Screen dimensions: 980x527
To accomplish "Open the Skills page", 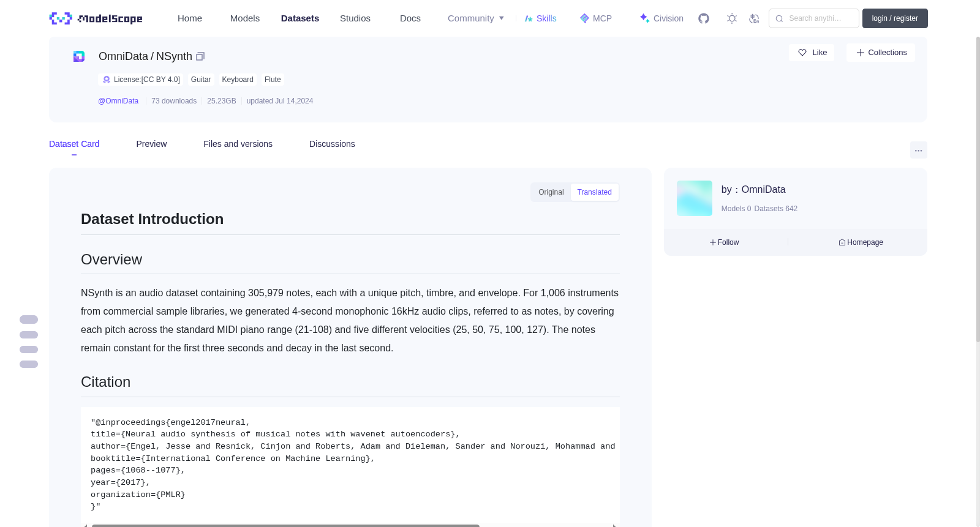I will (540, 18).
